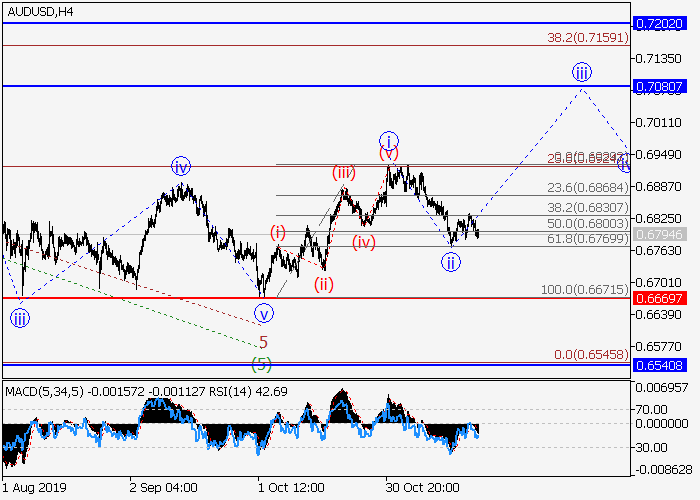Select the blue circled iii wave label at projected peak
Screen dimensions: 700x500
[582, 72]
